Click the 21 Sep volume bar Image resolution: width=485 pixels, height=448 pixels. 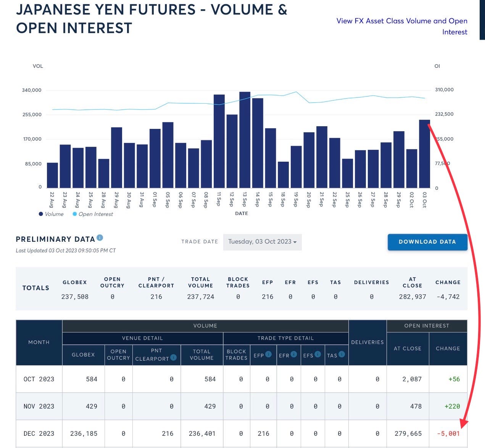[x=322, y=157]
